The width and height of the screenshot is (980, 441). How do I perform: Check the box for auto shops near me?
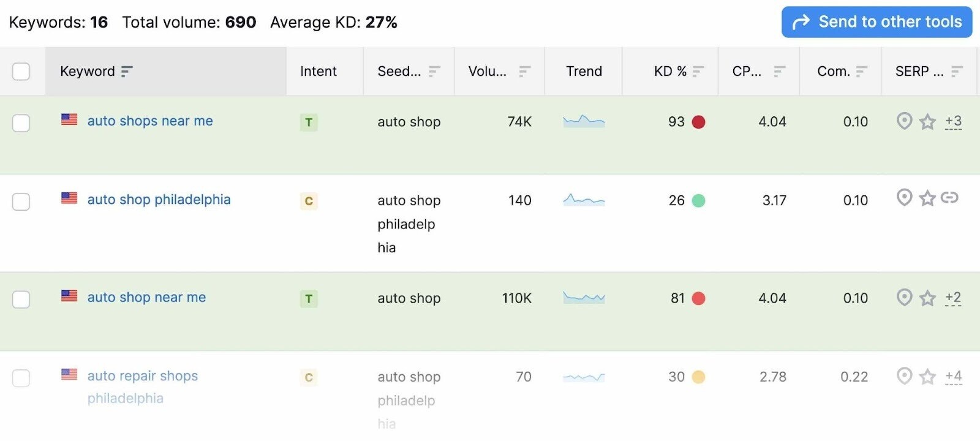(21, 123)
